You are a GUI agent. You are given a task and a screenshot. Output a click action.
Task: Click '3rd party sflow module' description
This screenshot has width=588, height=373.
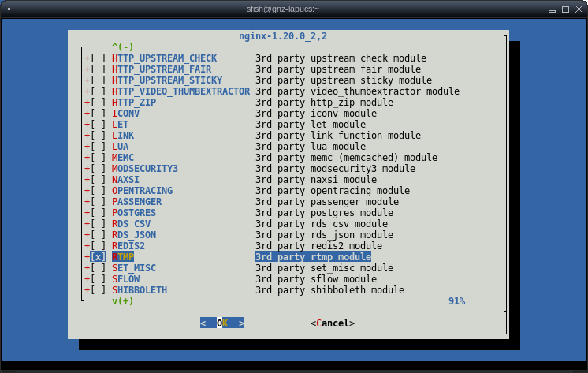pyautogui.click(x=316, y=279)
